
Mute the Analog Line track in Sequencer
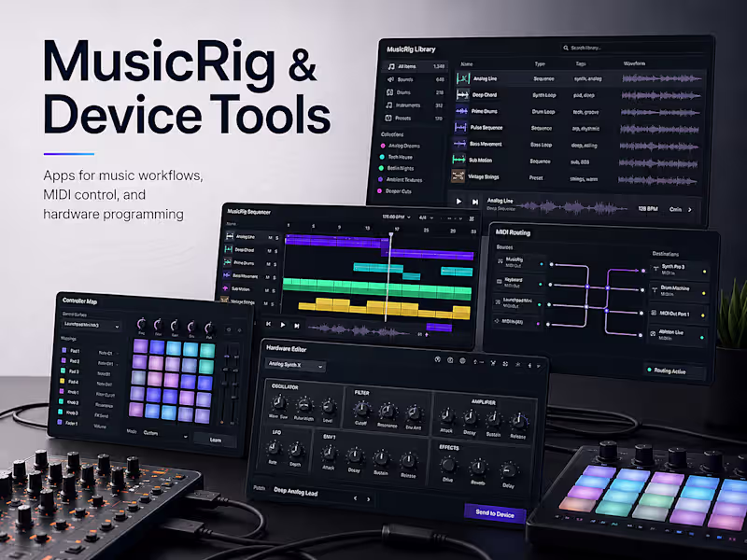point(270,238)
